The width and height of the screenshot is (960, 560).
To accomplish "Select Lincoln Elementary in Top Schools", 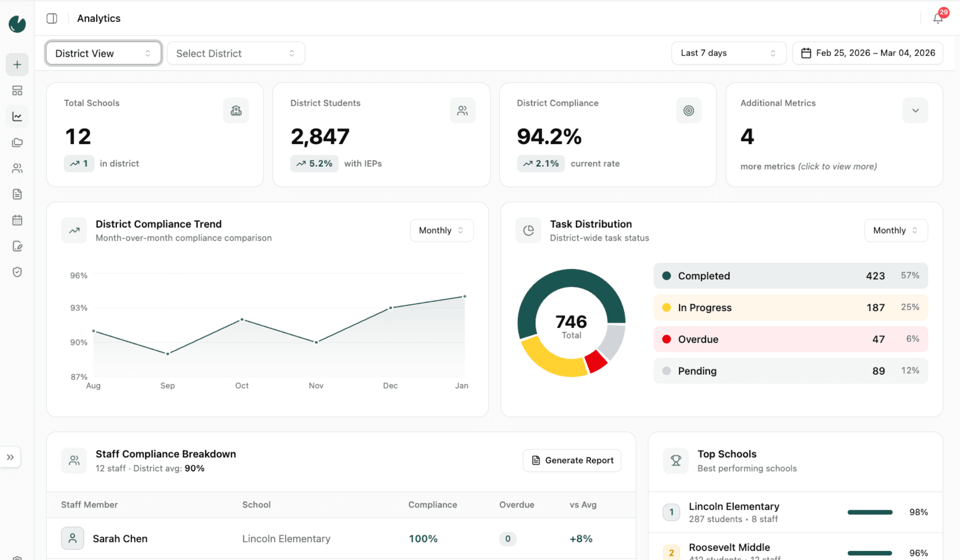I will point(734,506).
